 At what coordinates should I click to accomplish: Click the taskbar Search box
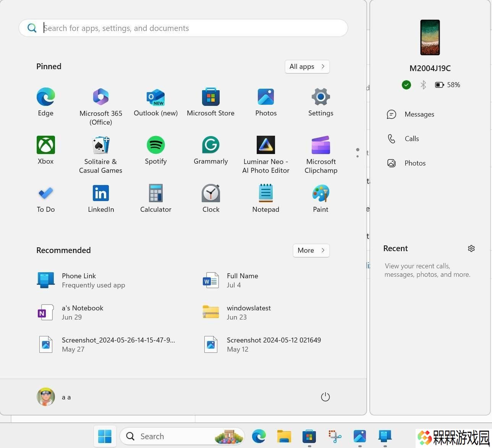click(x=182, y=436)
